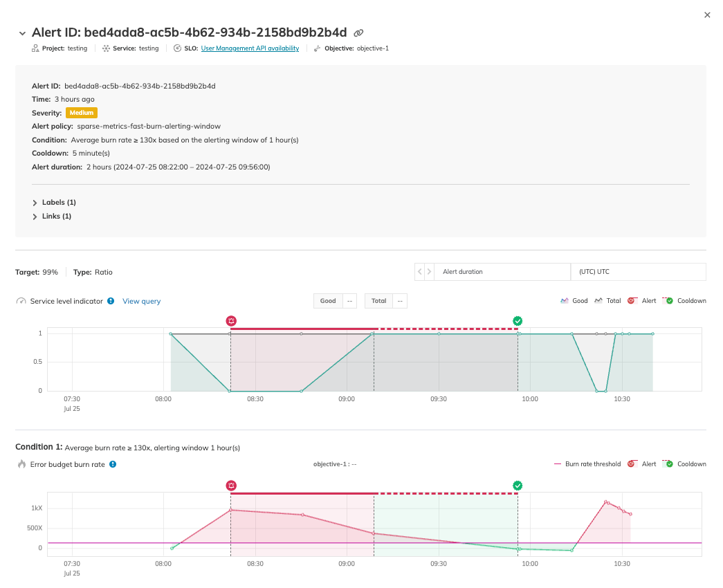The image size is (723, 588).
Task: Click the green cooldown check on burn rate chart
Action: click(x=518, y=486)
